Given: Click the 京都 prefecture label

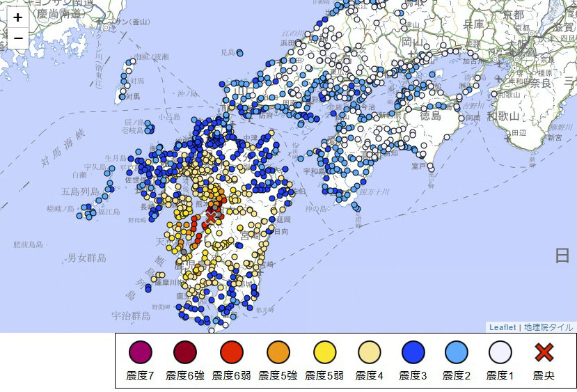Looking at the screenshot, I should [x=514, y=15].
